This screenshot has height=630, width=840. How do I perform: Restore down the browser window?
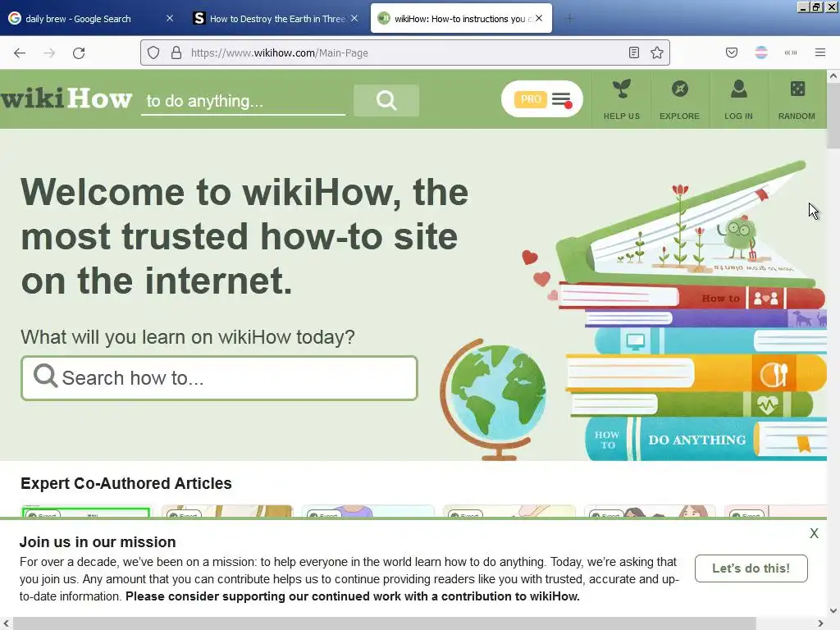pos(815,7)
